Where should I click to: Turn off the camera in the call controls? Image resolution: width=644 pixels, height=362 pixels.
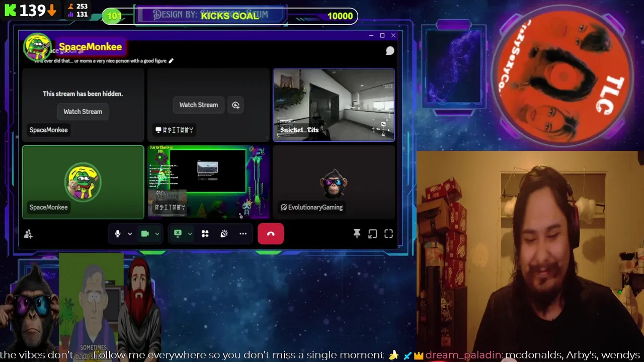145,234
